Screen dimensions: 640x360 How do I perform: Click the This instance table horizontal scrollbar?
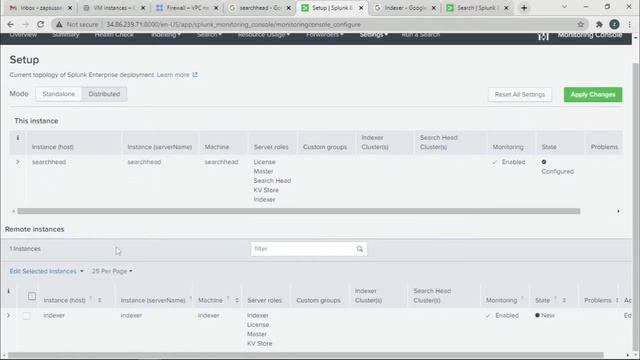299,211
